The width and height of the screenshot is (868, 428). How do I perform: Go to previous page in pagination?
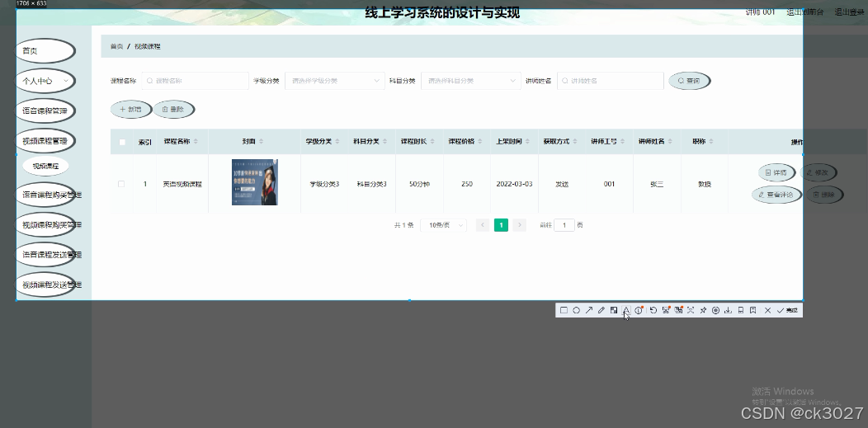[x=483, y=225]
